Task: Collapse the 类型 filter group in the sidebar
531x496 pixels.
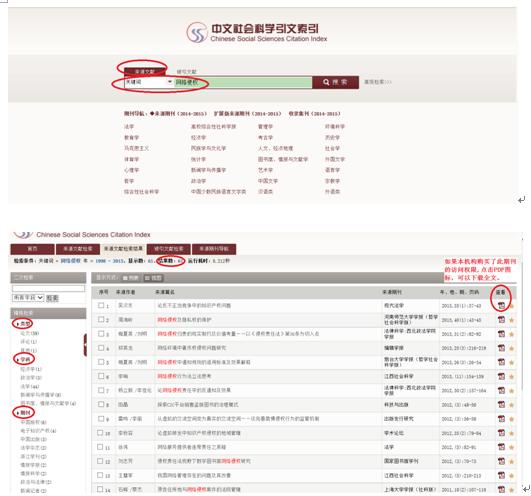Action: (x=23, y=324)
